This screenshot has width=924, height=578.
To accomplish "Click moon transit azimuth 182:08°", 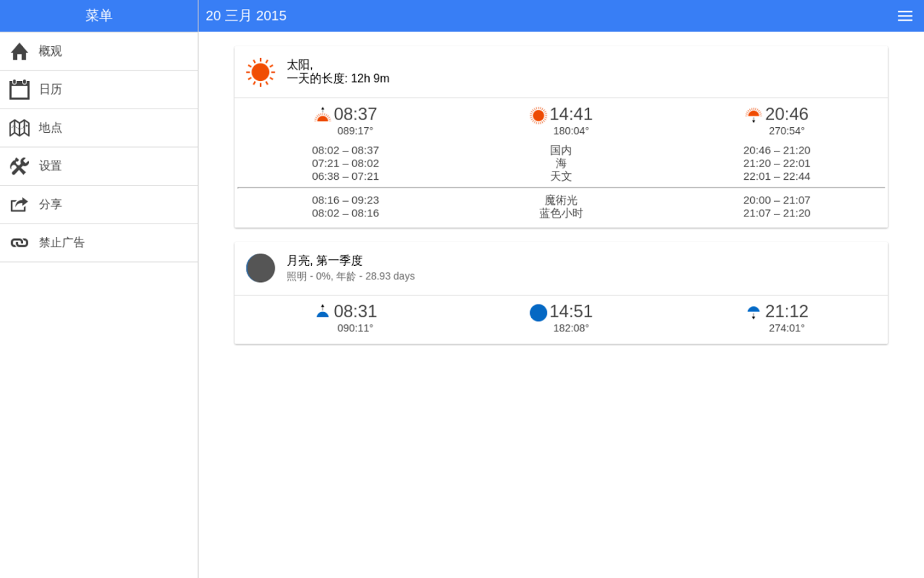I will 571,328.
